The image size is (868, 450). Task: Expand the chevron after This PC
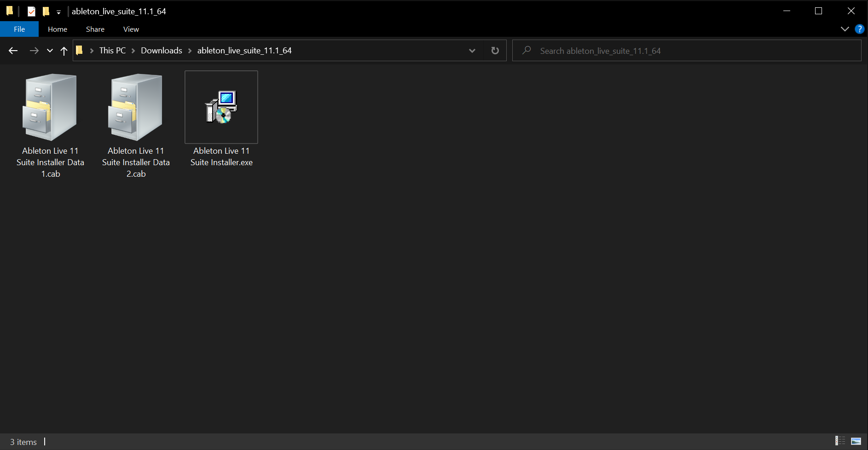(x=133, y=51)
